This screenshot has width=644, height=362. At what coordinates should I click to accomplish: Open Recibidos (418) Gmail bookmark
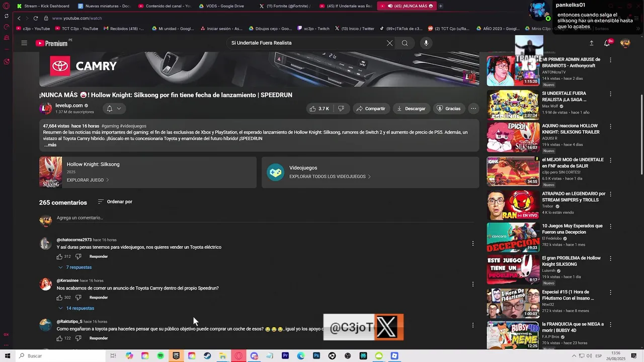tap(123, 29)
